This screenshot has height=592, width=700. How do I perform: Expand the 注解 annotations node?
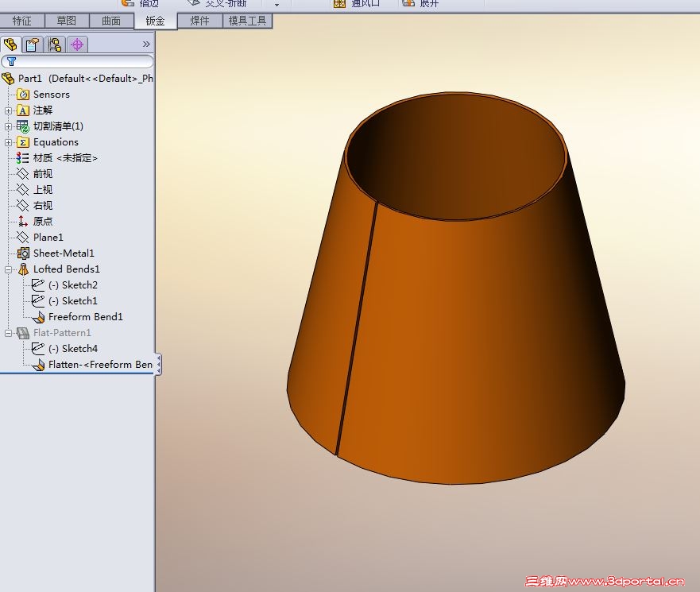click(9, 110)
